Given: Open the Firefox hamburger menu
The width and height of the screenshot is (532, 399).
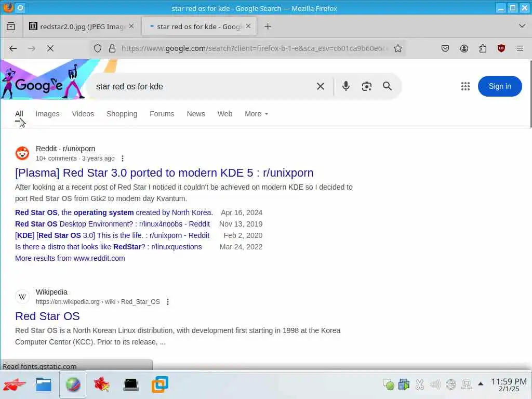Looking at the screenshot, I should tap(520, 48).
